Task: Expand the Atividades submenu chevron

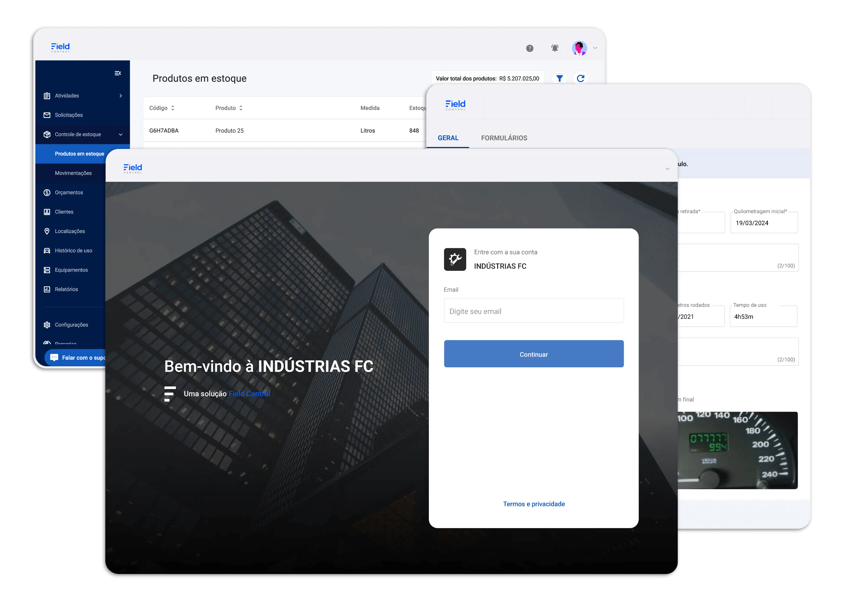Action: click(x=121, y=96)
